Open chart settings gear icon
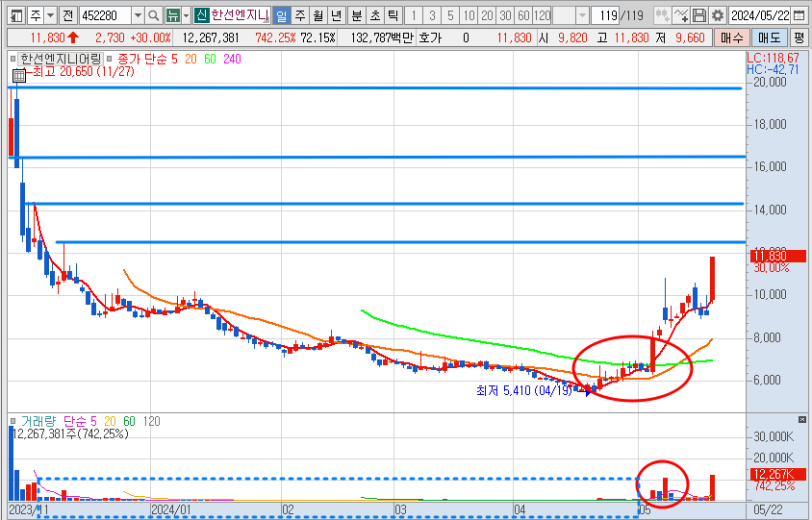Viewport: 812px width, 520px height. [x=717, y=15]
